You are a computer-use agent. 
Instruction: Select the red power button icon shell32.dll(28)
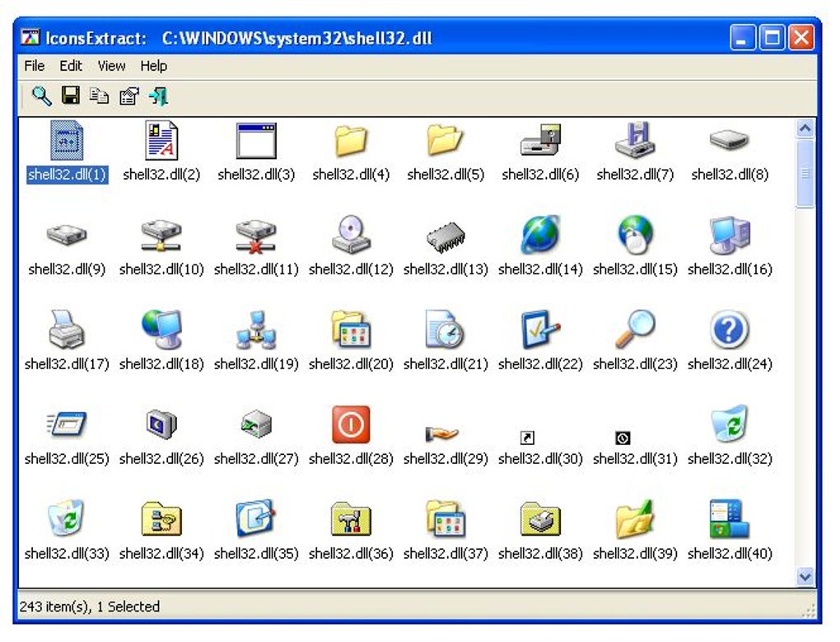(351, 424)
